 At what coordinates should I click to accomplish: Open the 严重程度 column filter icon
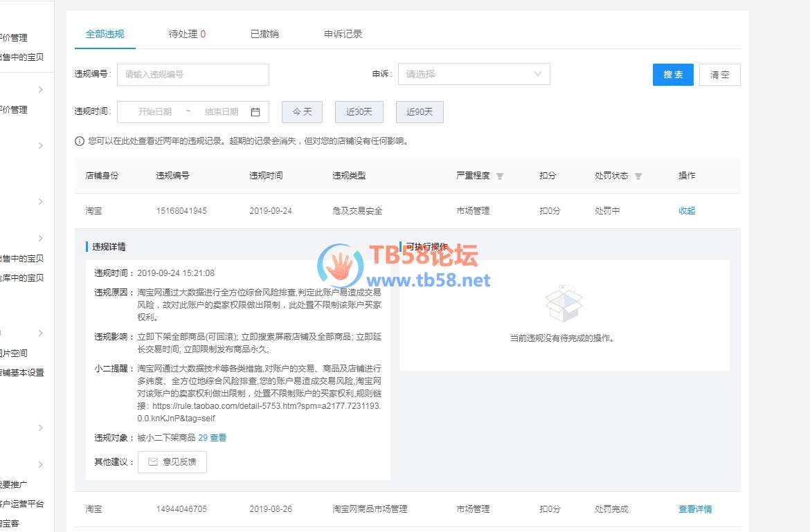coord(500,176)
